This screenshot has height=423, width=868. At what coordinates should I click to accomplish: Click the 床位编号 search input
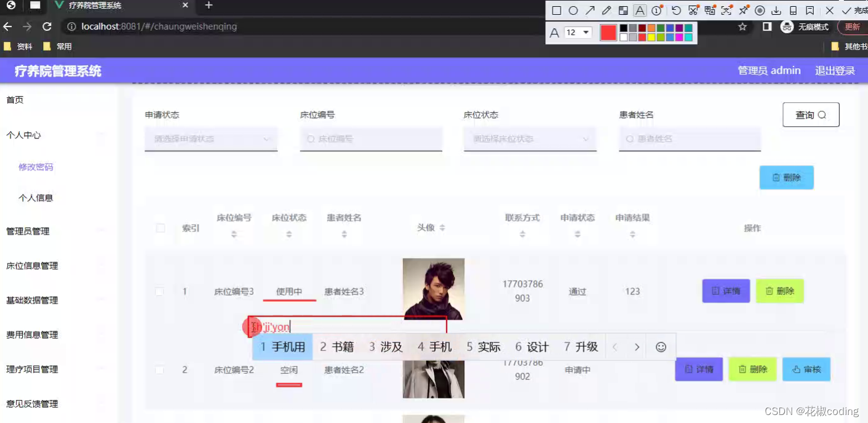pyautogui.click(x=371, y=139)
